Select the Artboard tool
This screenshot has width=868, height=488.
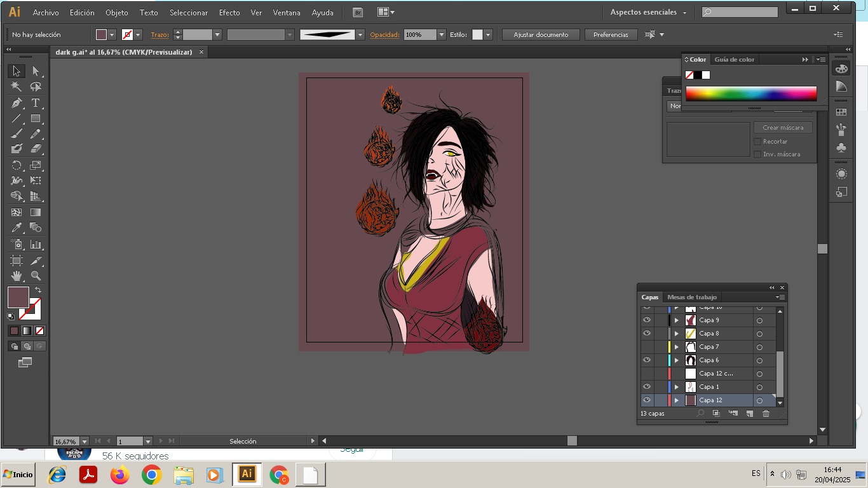(17, 261)
